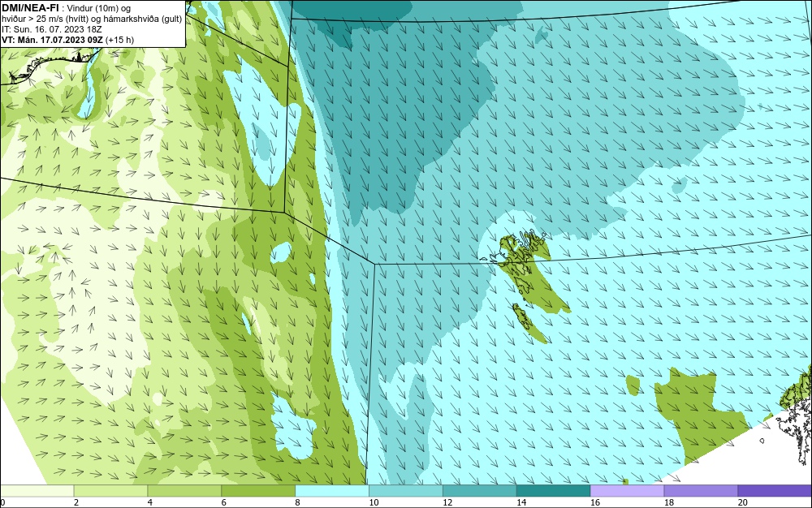Click the legend tick label '8'
The height and width of the screenshot is (508, 812).
[297, 502]
